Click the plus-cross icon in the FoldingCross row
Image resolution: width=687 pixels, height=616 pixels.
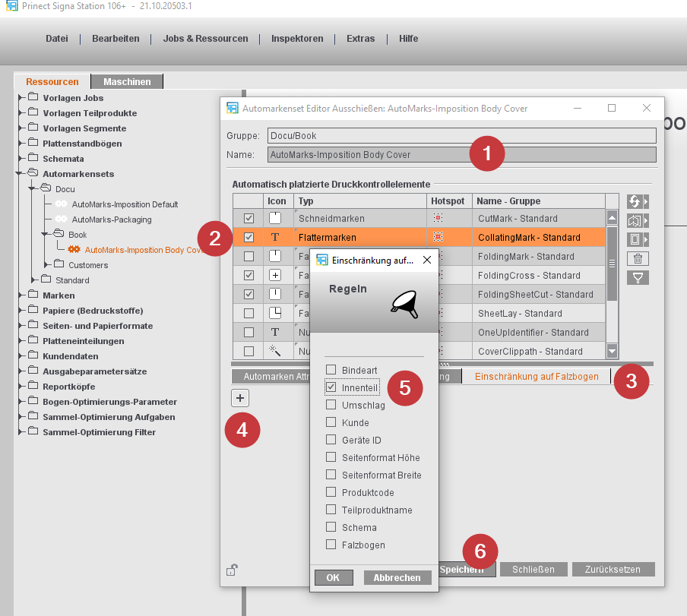[x=274, y=275]
